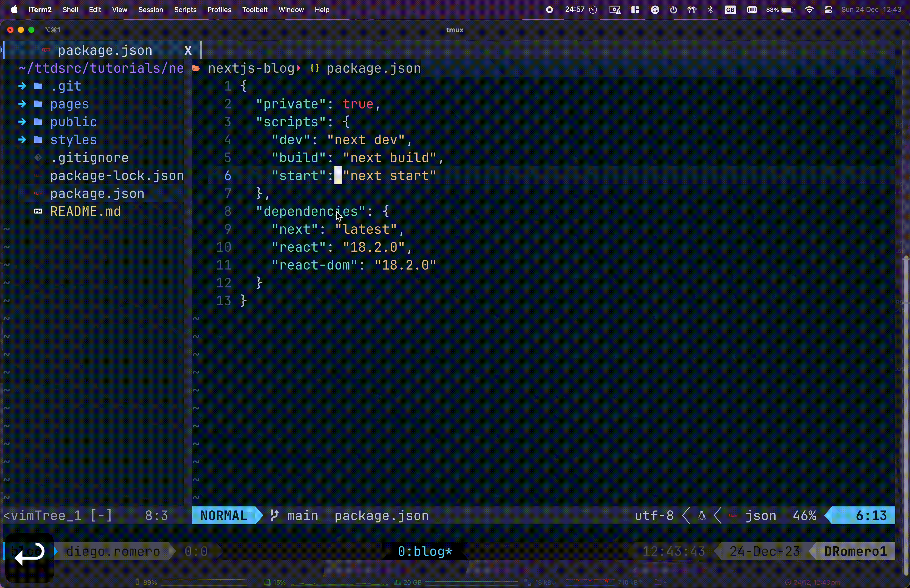Viewport: 910px width, 588px height.
Task: Click the power-style menu bar icon
Action: [x=674, y=10]
